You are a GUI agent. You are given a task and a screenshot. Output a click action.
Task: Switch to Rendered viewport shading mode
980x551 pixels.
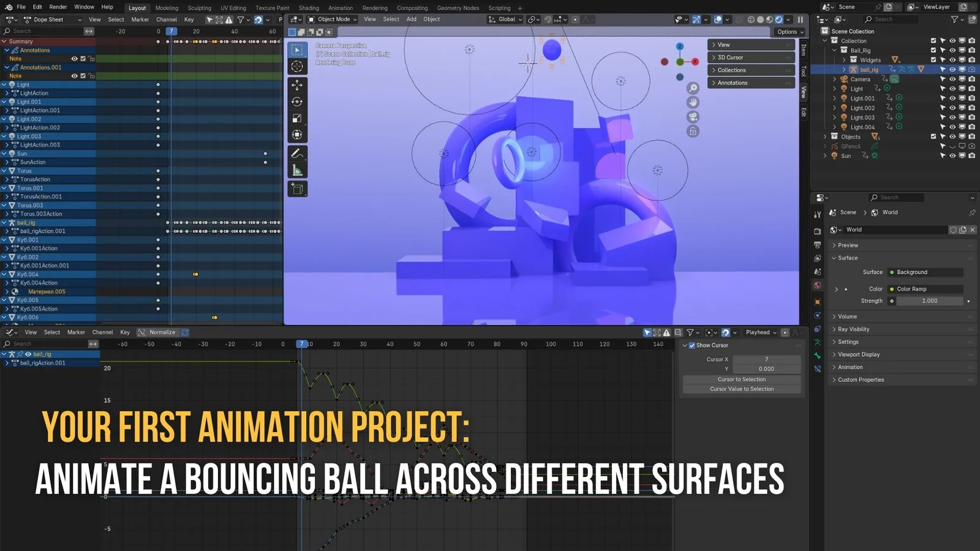[x=778, y=19]
